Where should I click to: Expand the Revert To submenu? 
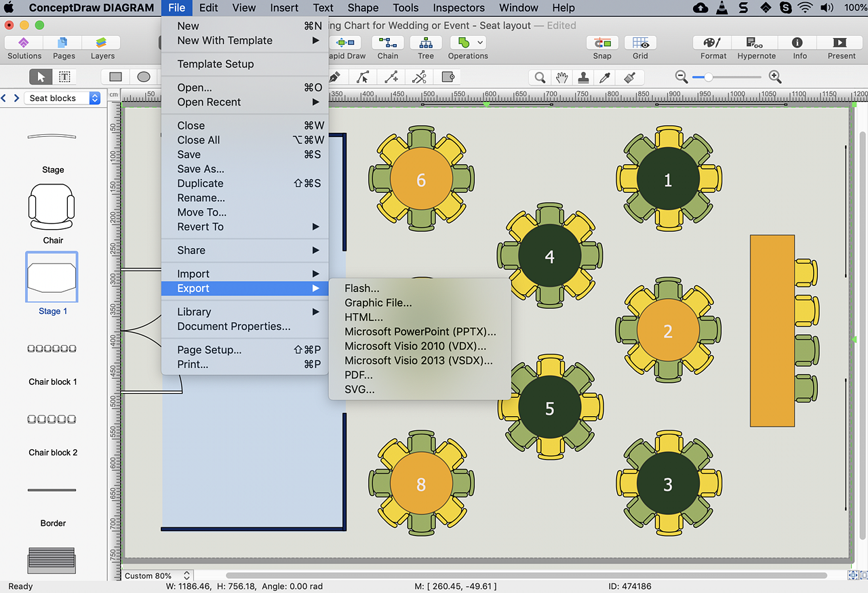[245, 227]
